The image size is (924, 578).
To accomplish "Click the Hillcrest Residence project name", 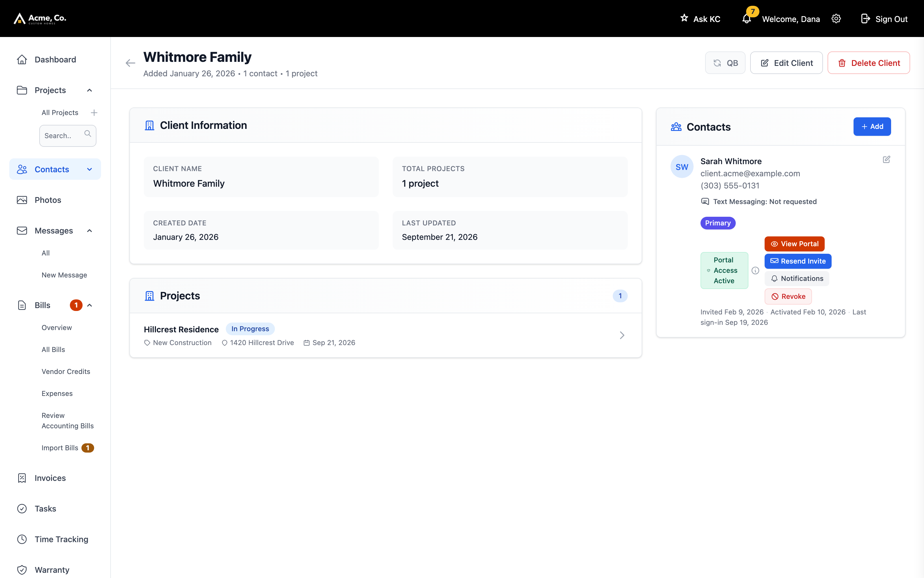I will 181,329.
